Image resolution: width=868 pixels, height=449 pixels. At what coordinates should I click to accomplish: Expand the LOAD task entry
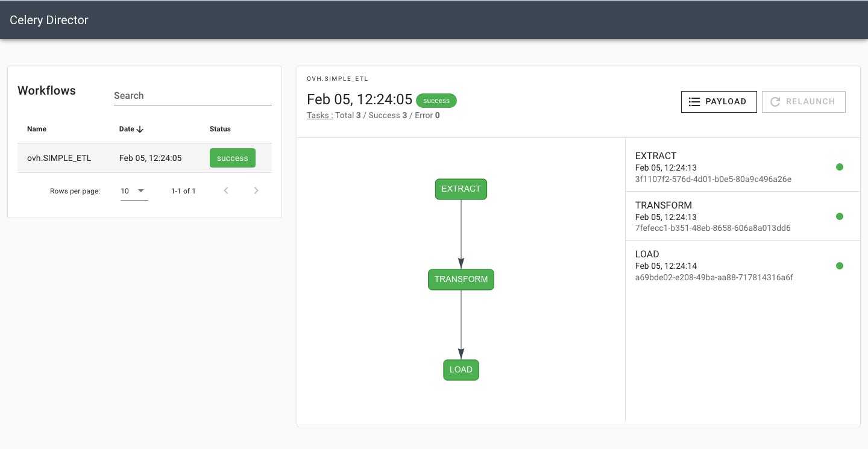[x=723, y=265]
